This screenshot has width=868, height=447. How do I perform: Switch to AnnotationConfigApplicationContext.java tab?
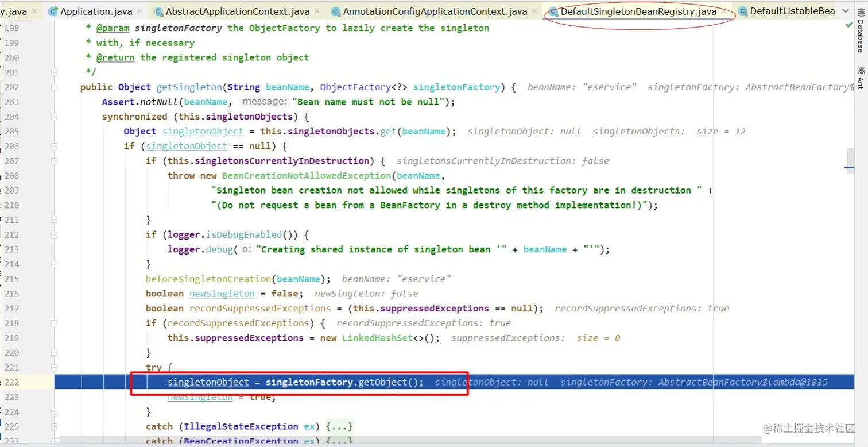436,11
